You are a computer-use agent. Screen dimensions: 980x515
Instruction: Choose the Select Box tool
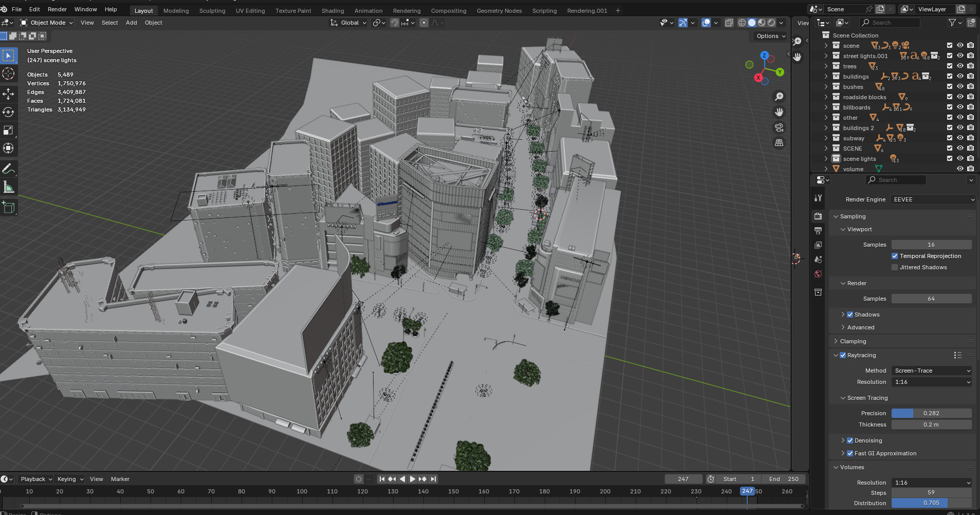pyautogui.click(x=8, y=55)
